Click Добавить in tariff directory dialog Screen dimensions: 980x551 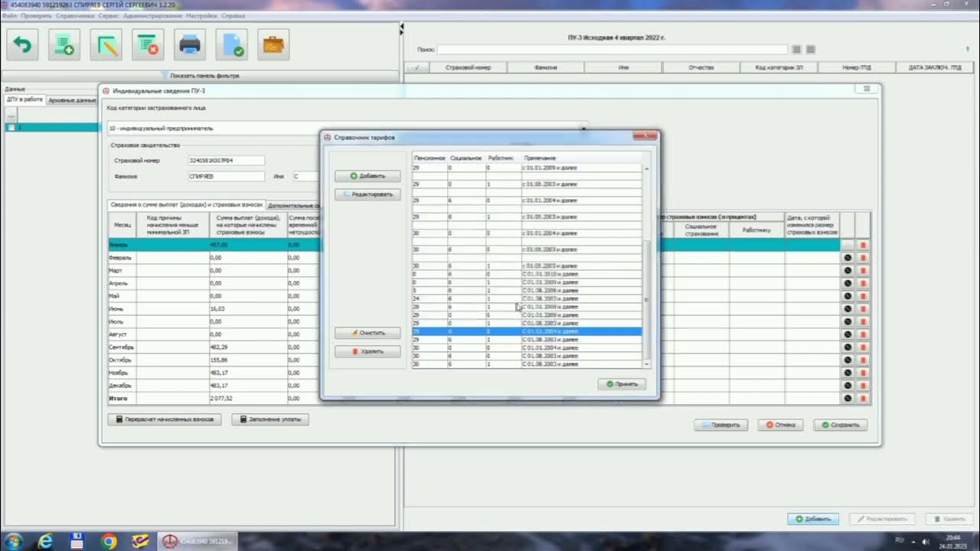coord(367,176)
